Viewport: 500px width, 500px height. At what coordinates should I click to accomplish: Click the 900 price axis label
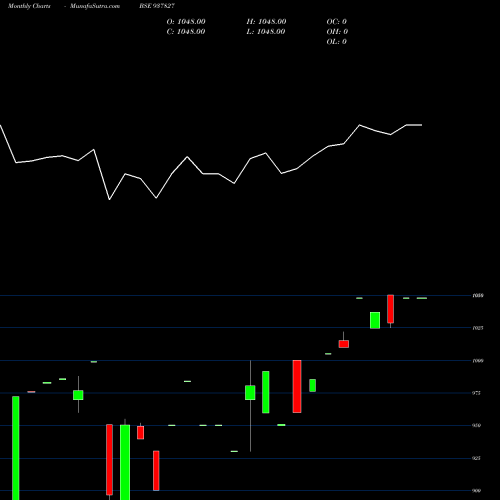[476, 491]
